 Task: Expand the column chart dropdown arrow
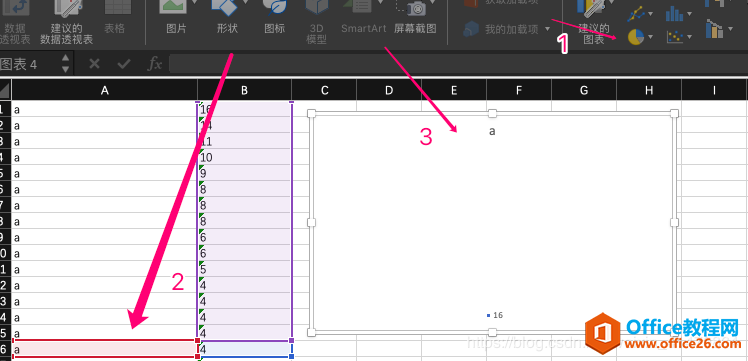690,14
